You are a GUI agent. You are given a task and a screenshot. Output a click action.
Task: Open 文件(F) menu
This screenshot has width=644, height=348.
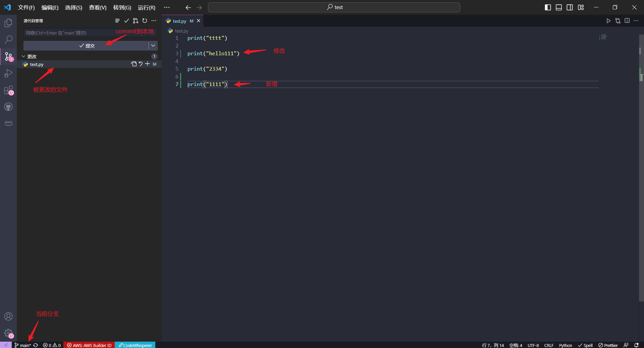pyautogui.click(x=26, y=7)
